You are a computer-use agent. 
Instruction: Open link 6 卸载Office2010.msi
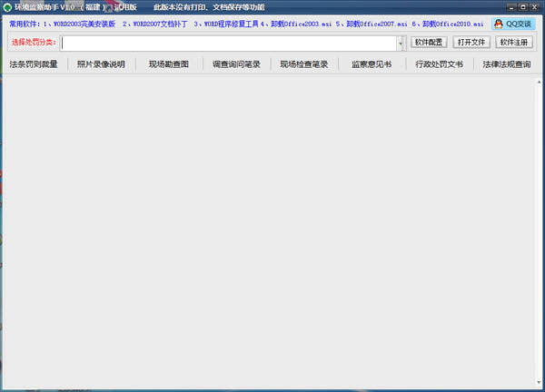click(448, 24)
